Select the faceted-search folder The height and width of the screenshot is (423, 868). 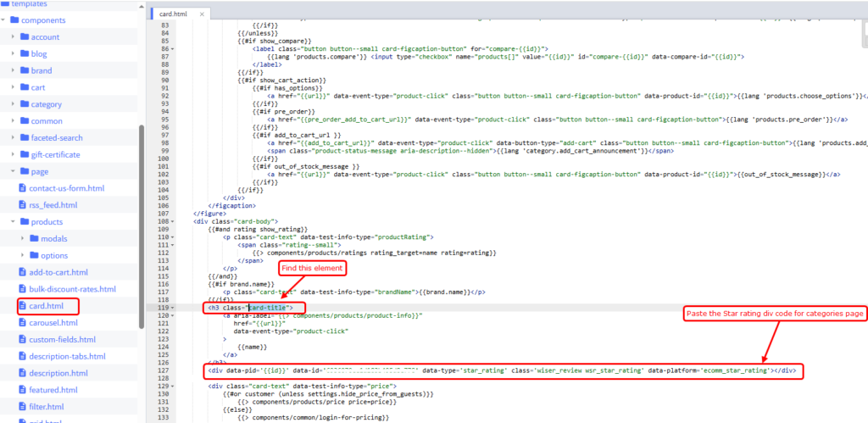point(57,138)
